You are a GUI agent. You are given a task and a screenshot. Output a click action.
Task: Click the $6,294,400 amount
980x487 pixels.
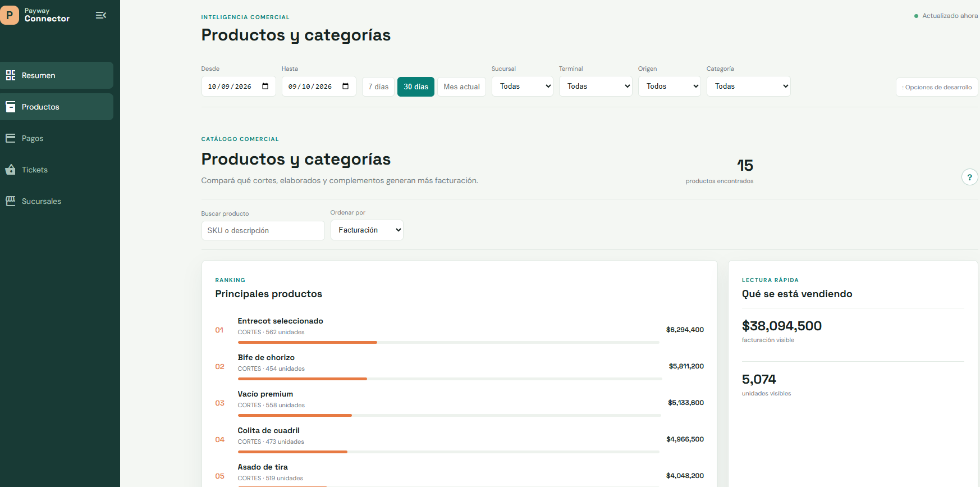tap(685, 330)
